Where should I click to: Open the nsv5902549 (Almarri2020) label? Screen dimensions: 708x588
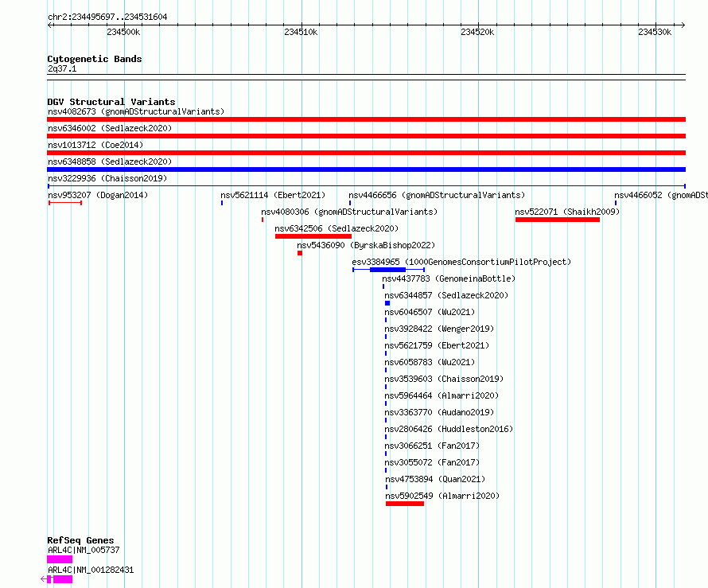442,496
